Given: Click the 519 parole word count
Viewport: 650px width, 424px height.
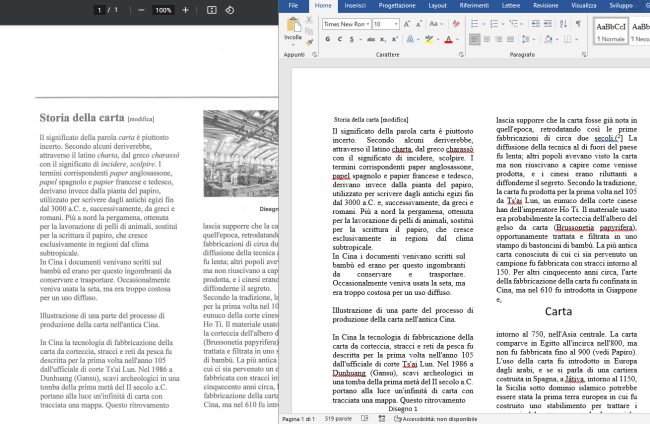Looking at the screenshot, I should tap(338, 419).
